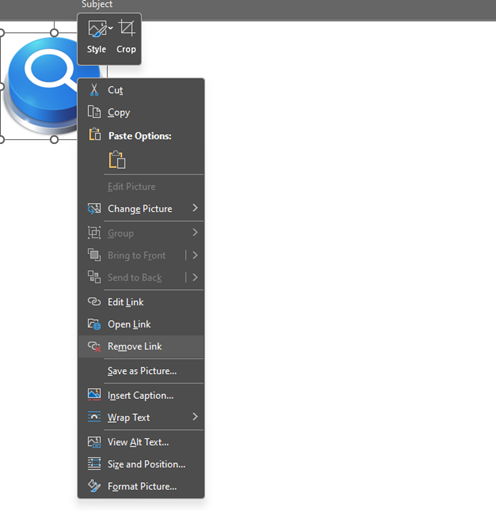Choose Copy from the context menu
Viewport: 496px width, 511px height.
tap(141, 112)
